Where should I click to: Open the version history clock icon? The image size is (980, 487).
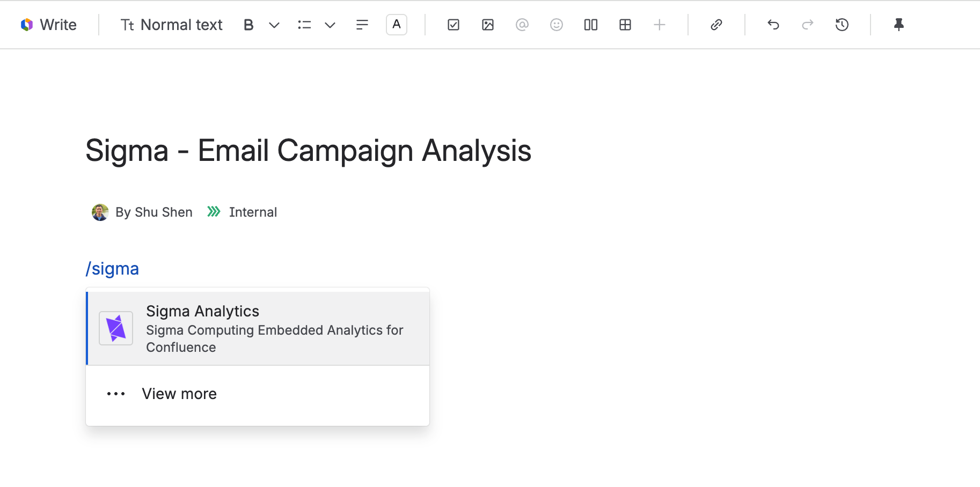pos(842,25)
